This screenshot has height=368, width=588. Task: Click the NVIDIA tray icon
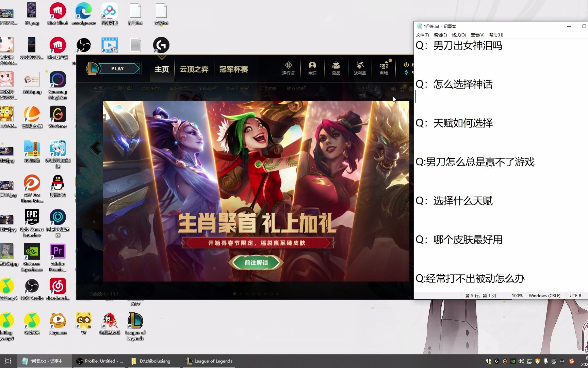point(513,361)
